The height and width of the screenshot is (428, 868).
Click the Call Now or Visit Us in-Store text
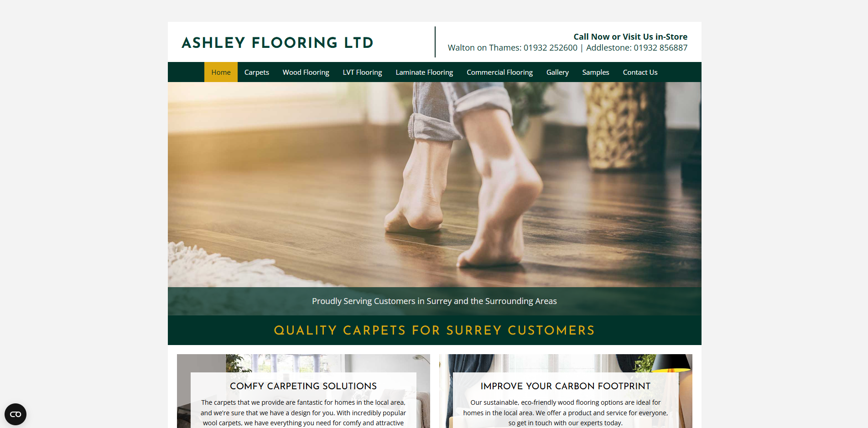tap(630, 37)
